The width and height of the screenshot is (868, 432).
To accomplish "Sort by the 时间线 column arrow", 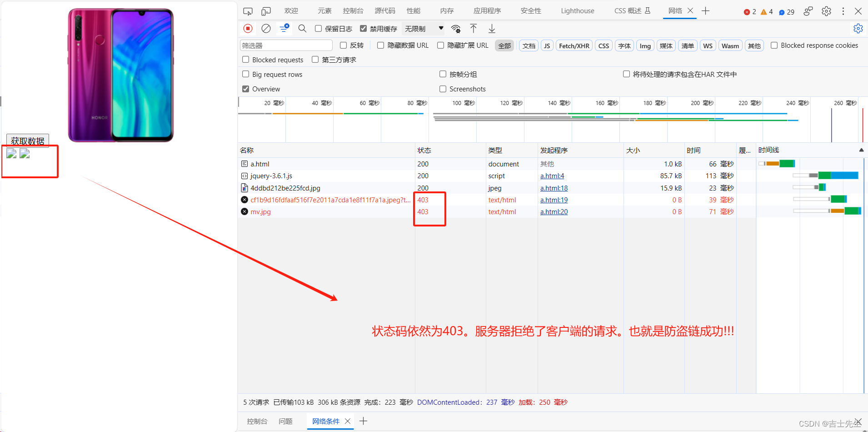I will (861, 150).
